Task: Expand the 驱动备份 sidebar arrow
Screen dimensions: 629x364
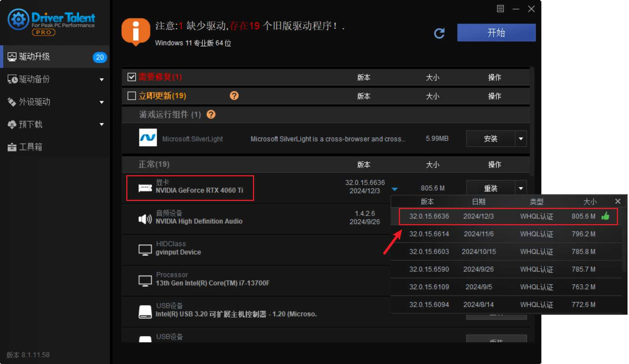Action: tap(102, 79)
